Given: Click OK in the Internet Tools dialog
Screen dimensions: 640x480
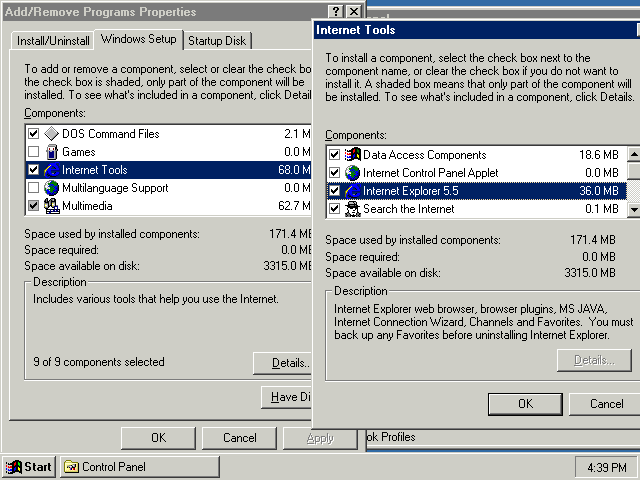Looking at the screenshot, I should (x=525, y=404).
